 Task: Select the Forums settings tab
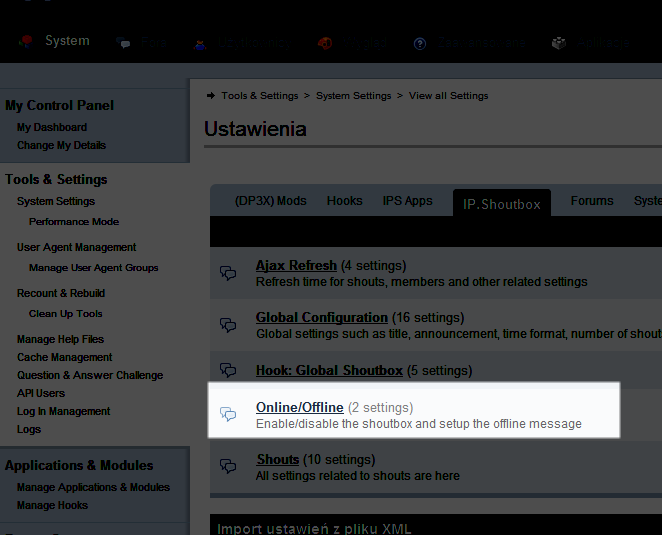pos(592,201)
